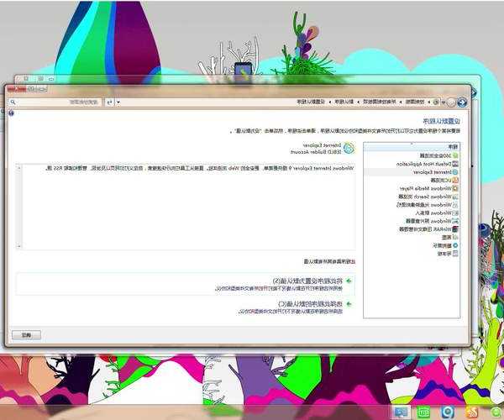This screenshot has height=420, width=504.
Task: Click the 程序 list column header
Action: [454, 146]
